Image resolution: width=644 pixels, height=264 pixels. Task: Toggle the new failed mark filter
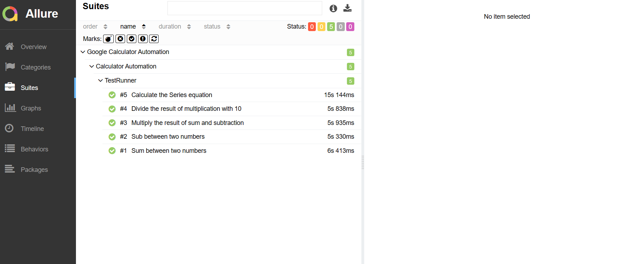[120, 39]
